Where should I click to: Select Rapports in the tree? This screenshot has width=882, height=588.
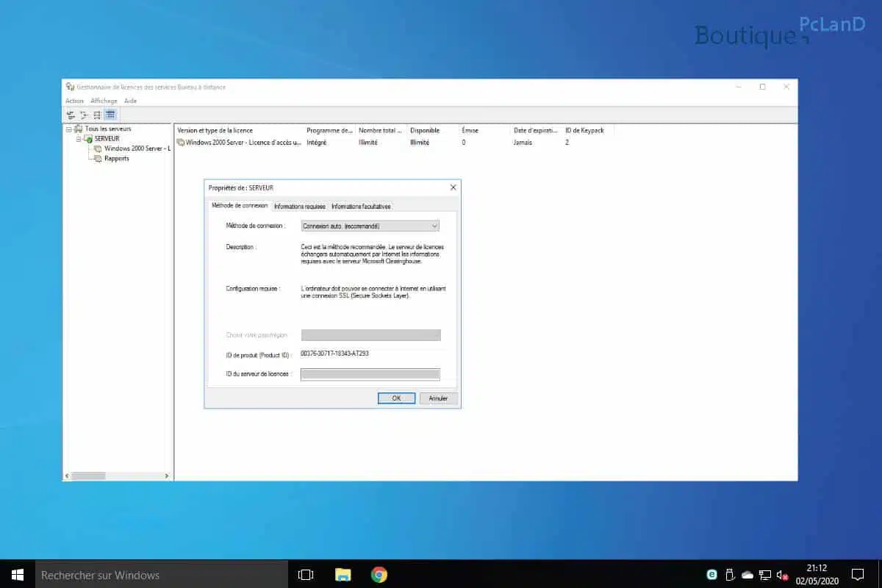pyautogui.click(x=117, y=158)
